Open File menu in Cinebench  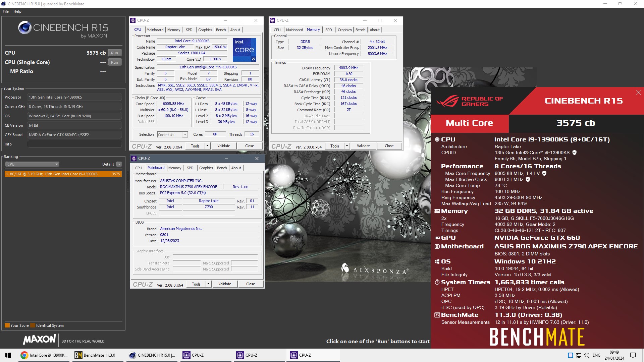tap(6, 11)
